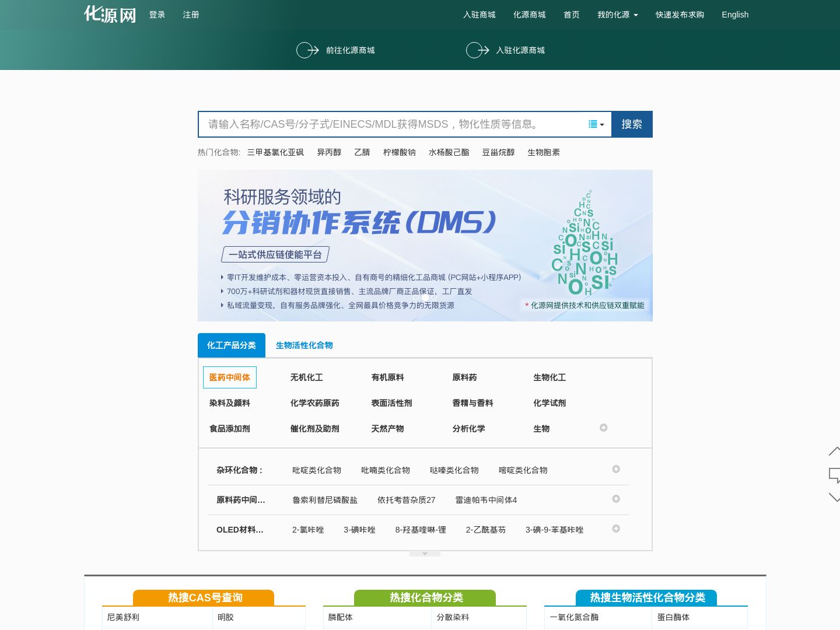This screenshot has height=630, width=840.
Task: Choose the 香精与香料 category
Action: 473,403
